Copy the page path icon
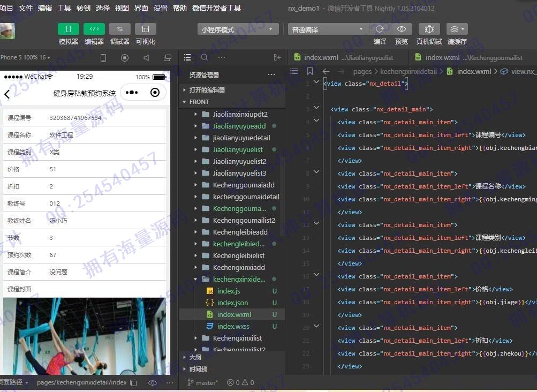Screen dimensions: 537x392 [x=133, y=383]
